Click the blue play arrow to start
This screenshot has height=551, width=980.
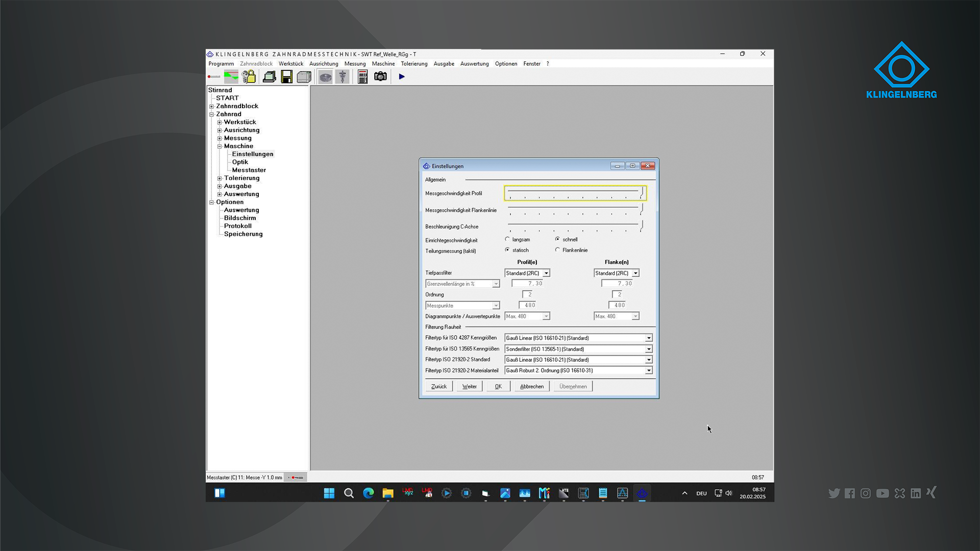click(x=402, y=77)
